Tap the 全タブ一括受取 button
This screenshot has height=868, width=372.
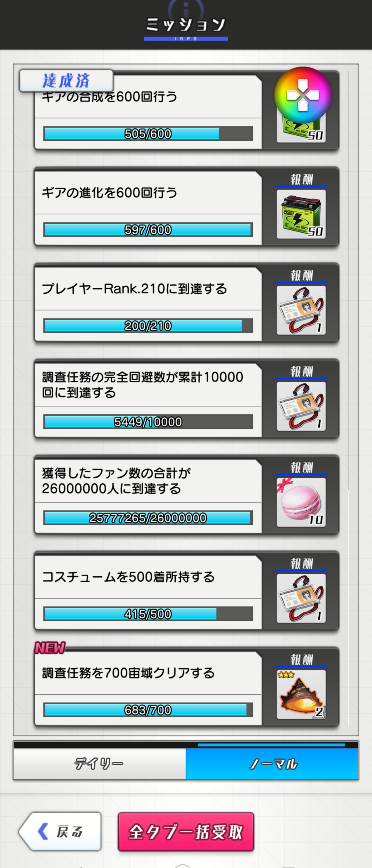pyautogui.click(x=186, y=832)
